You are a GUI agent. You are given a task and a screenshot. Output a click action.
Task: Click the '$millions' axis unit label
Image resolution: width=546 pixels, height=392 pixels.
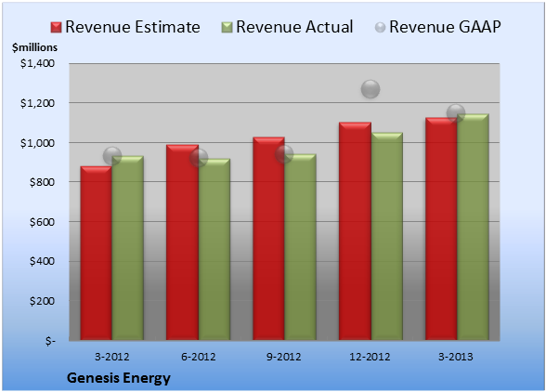point(35,47)
